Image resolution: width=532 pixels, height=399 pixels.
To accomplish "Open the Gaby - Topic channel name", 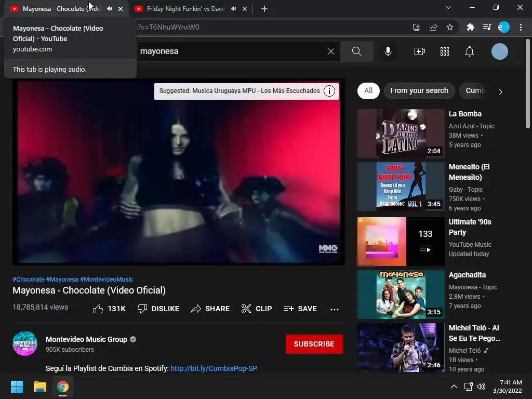I will click(465, 190).
